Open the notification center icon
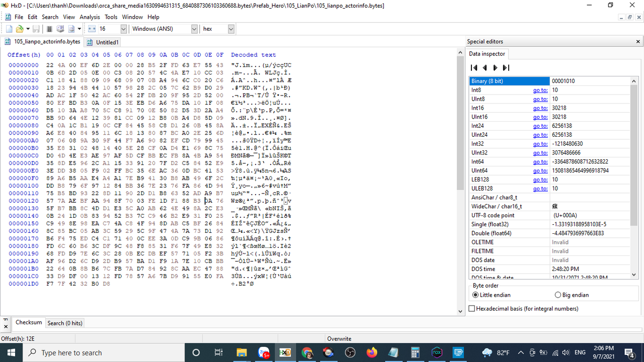 [x=629, y=352]
